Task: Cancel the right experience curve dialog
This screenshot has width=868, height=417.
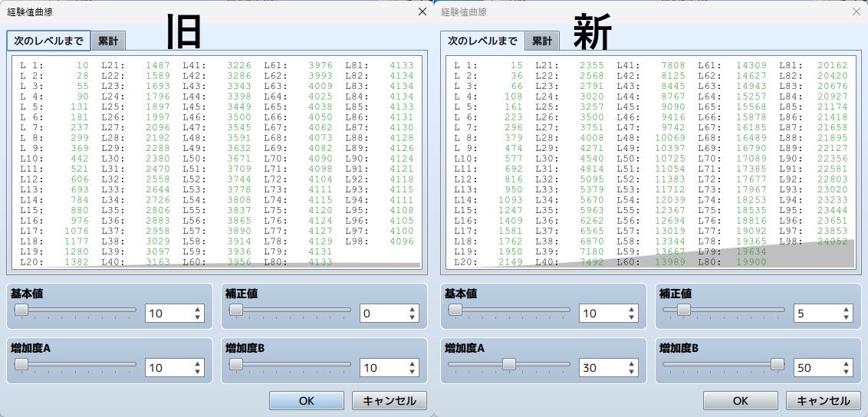Action: 824,401
